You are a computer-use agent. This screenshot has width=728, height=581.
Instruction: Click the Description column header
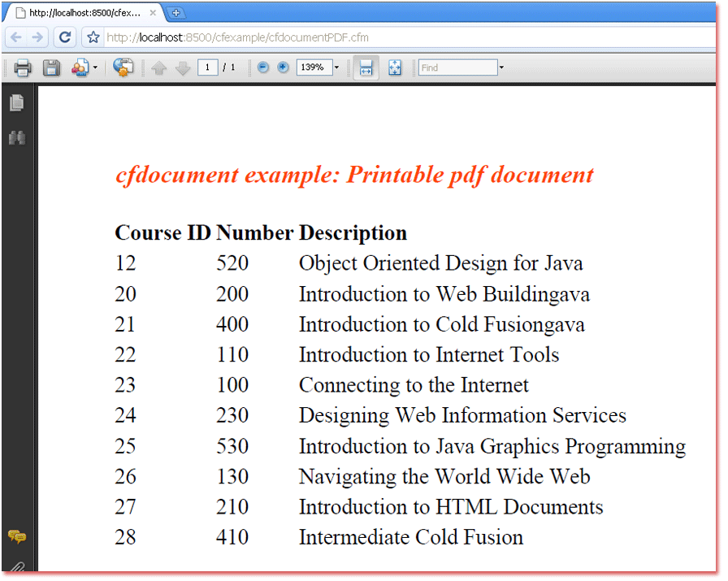(353, 233)
